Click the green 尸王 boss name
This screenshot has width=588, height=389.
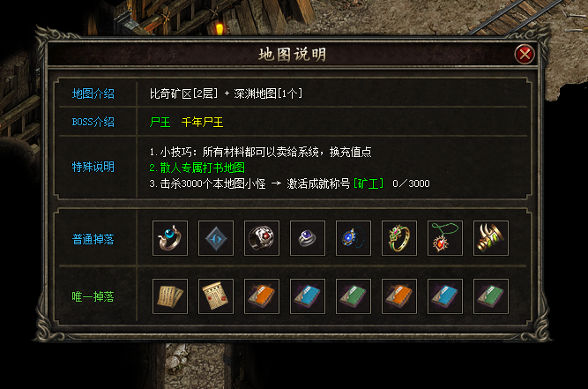(x=160, y=123)
